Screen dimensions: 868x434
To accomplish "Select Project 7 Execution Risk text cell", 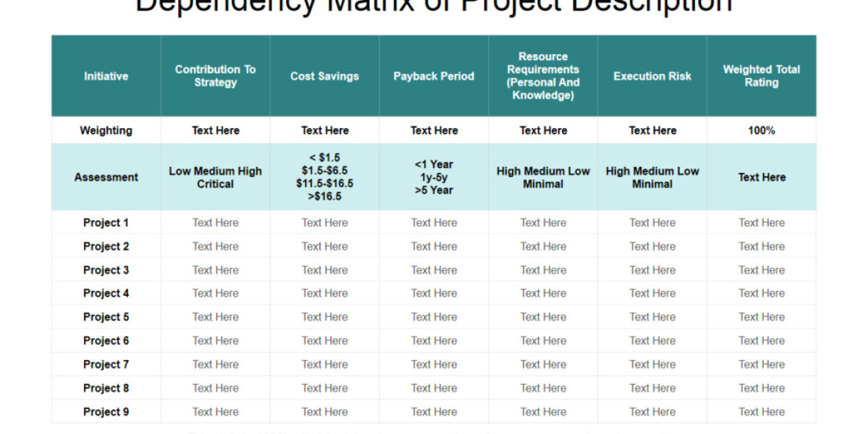I will coord(652,364).
